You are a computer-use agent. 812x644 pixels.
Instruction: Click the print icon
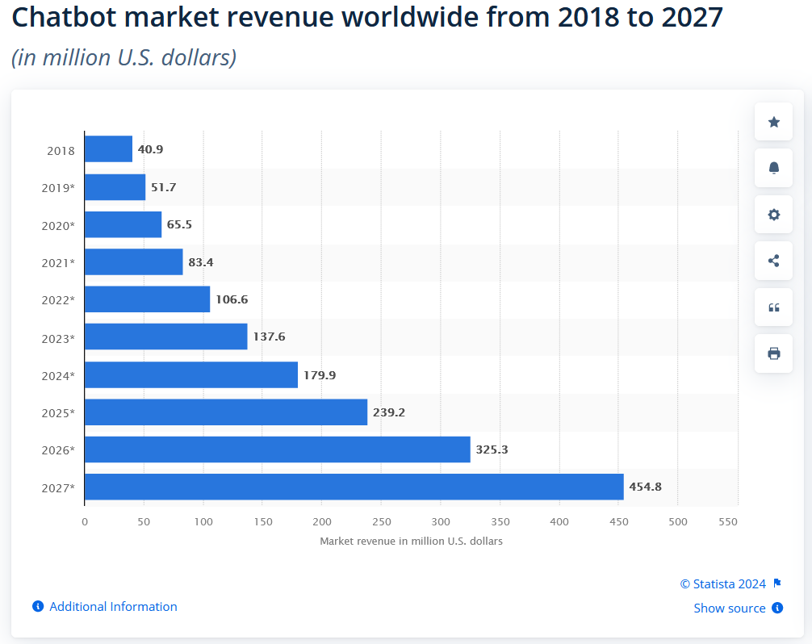tap(774, 353)
